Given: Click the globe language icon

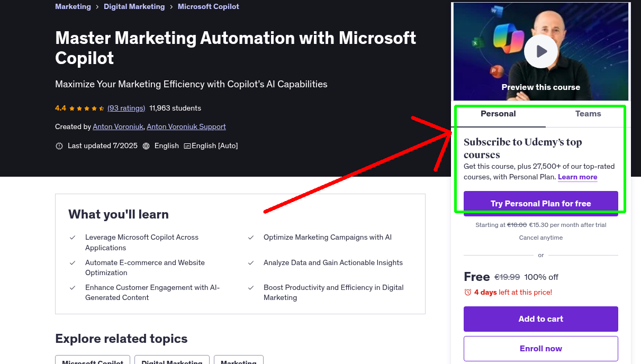Looking at the screenshot, I should click(x=146, y=146).
